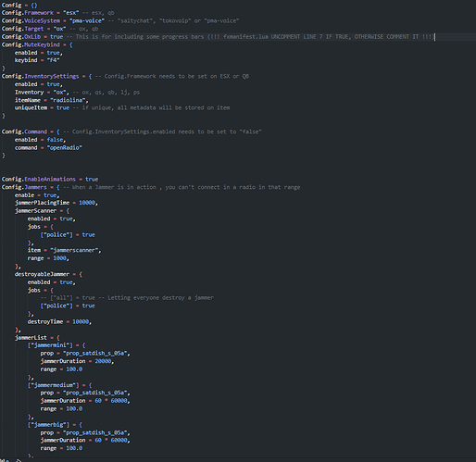Click the Config.OxLib true value

[56, 37]
